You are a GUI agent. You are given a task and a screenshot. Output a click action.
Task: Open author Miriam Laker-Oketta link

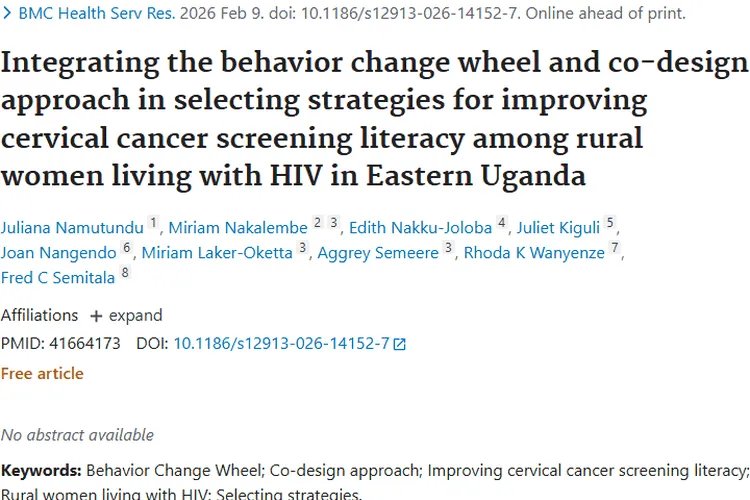pyautogui.click(x=217, y=253)
